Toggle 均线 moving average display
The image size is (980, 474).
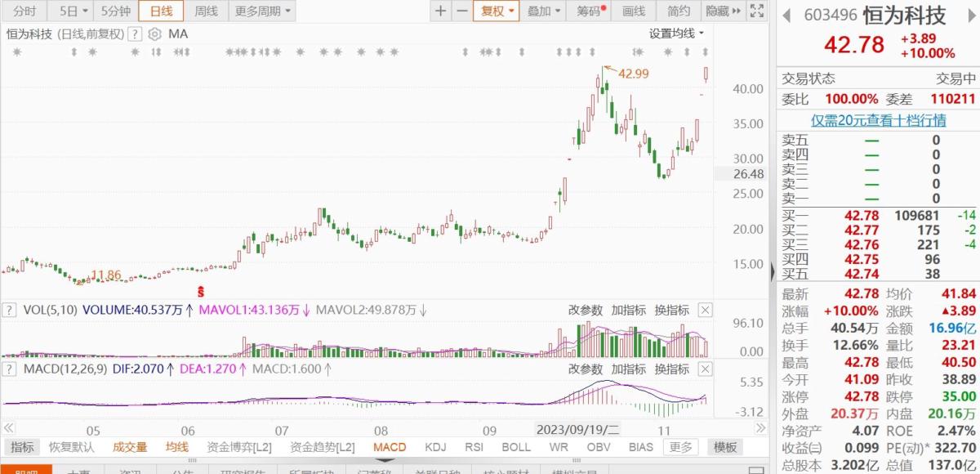177,447
